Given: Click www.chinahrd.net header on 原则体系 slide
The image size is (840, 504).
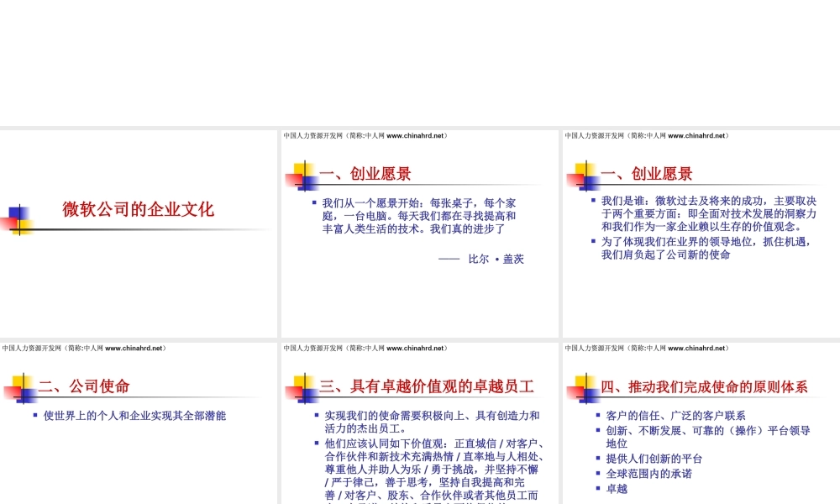Looking at the screenshot, I should click(x=696, y=348).
